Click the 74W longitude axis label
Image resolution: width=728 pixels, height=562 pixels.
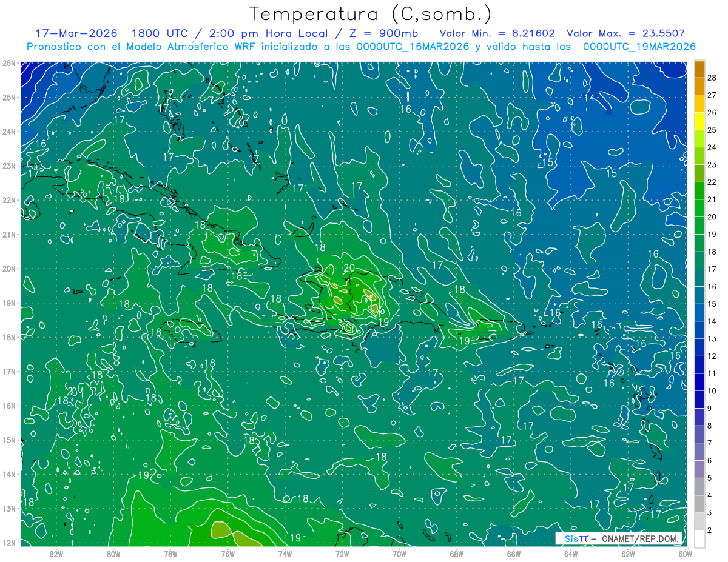(x=285, y=553)
